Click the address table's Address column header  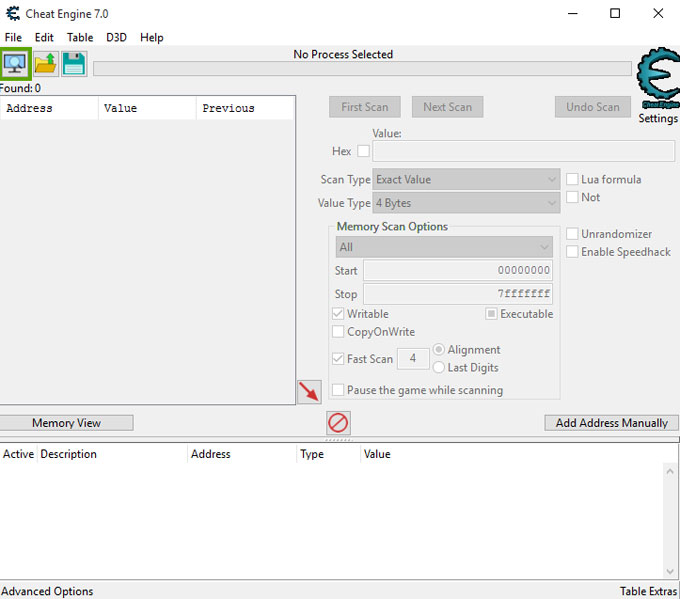(x=242, y=454)
